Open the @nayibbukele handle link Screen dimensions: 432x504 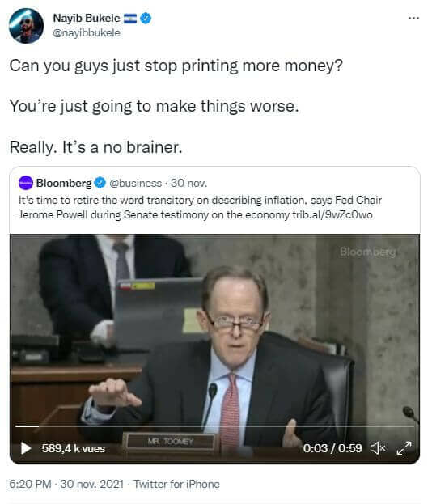pos(87,33)
